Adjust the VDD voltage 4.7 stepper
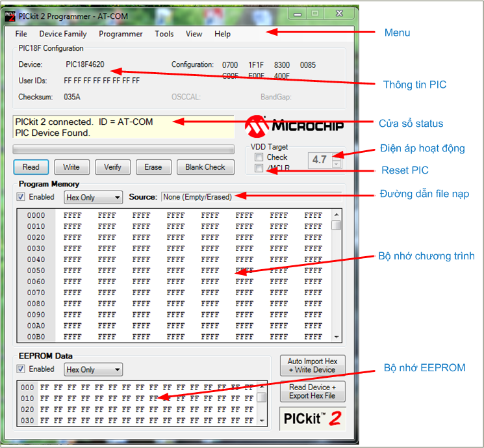Viewport: 484px width, 448px height. (x=336, y=160)
